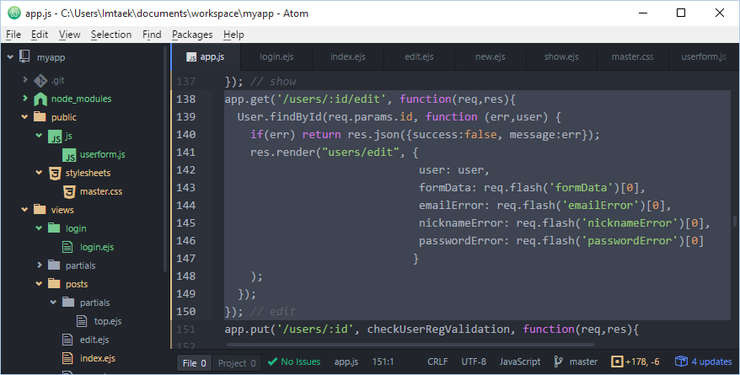The height and width of the screenshot is (375, 740).
Task: Click the package updates box icon
Action: (x=681, y=362)
